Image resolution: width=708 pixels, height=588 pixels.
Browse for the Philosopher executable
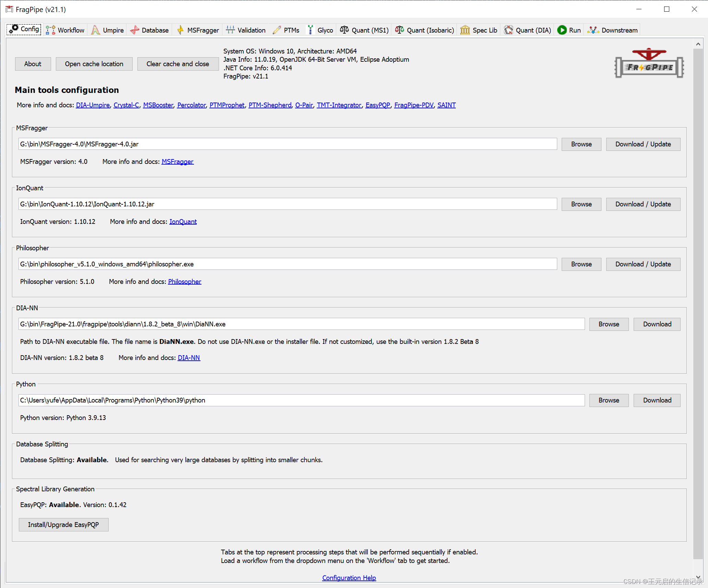pos(581,264)
